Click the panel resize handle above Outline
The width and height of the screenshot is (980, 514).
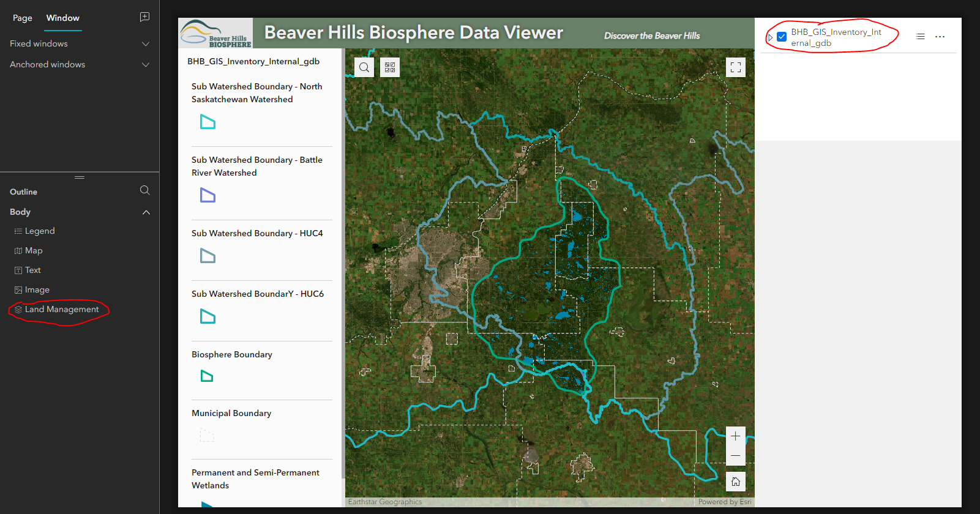[x=80, y=177]
